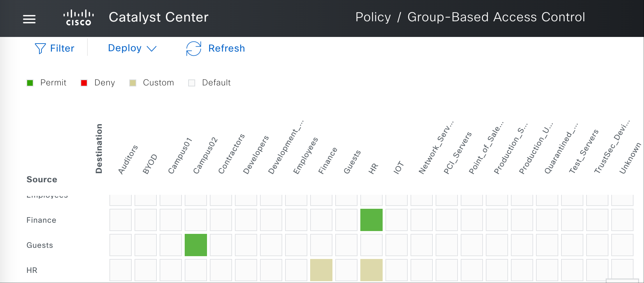Click the white Default legend swatch
Image resolution: width=644 pixels, height=283 pixels.
192,83
